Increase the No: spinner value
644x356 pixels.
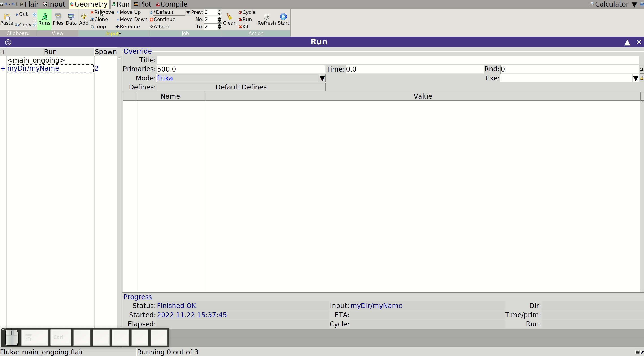pyautogui.click(x=219, y=18)
